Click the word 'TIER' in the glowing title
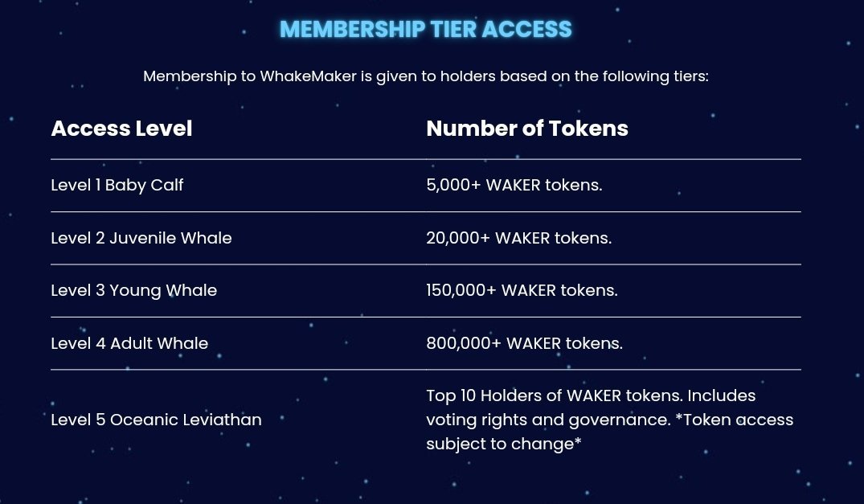The image size is (864, 504). click(x=453, y=29)
